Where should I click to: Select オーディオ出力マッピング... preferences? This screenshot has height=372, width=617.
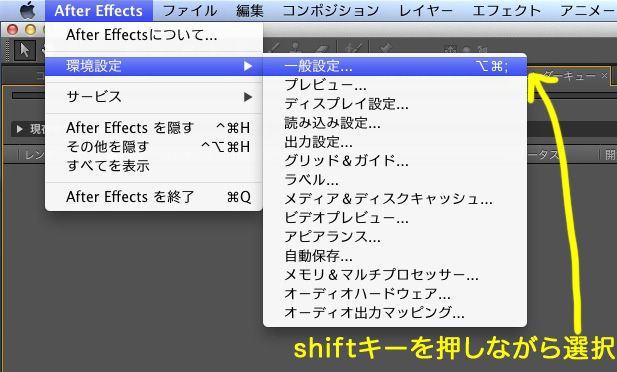point(395,313)
